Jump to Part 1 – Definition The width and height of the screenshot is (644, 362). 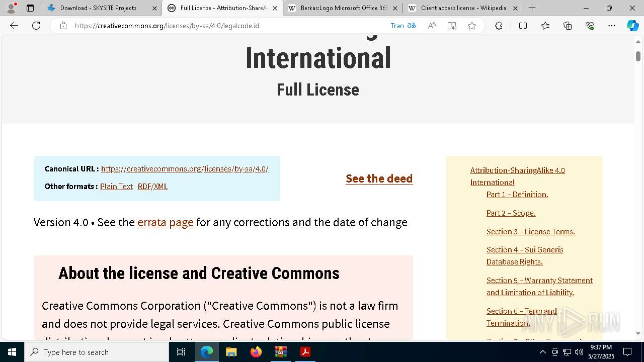pyautogui.click(x=517, y=195)
